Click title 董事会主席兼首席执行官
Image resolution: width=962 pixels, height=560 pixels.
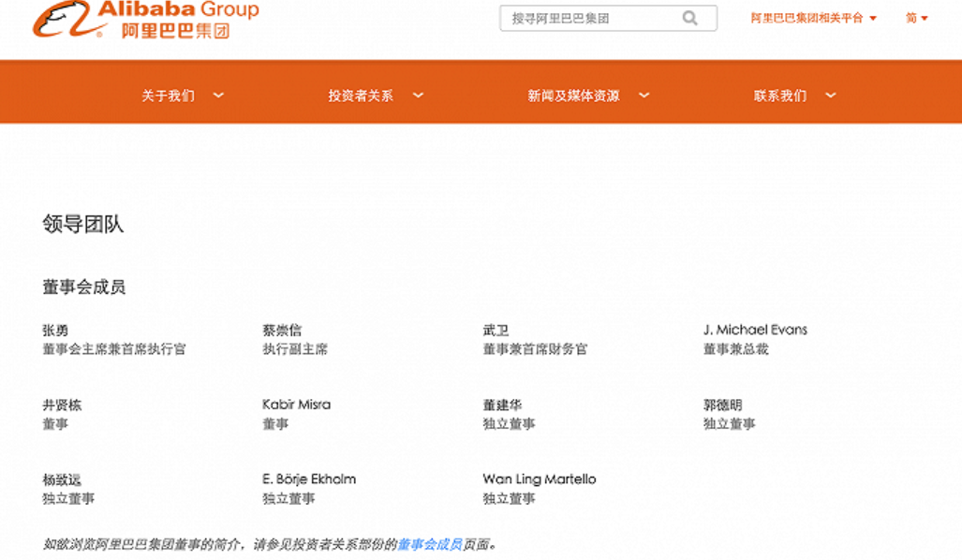114,349
